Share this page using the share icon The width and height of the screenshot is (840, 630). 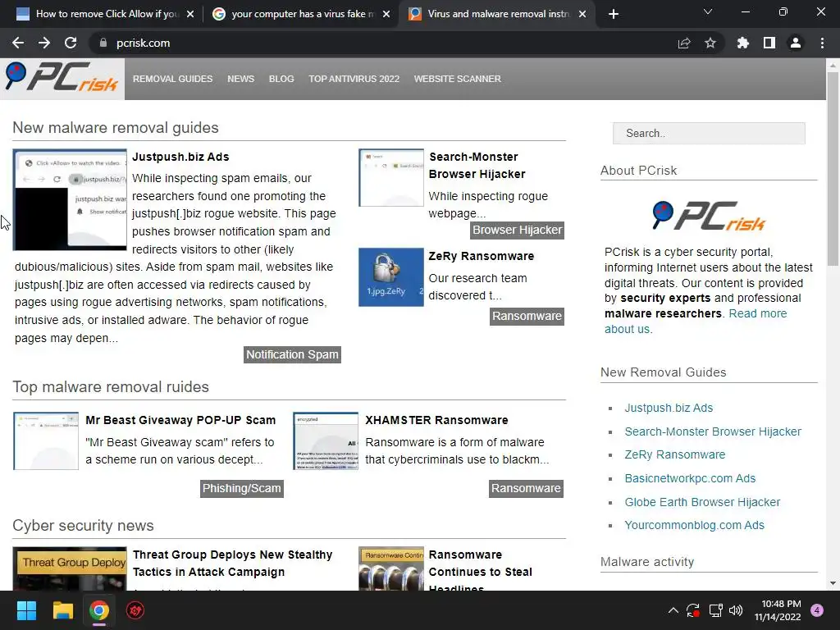coord(684,43)
